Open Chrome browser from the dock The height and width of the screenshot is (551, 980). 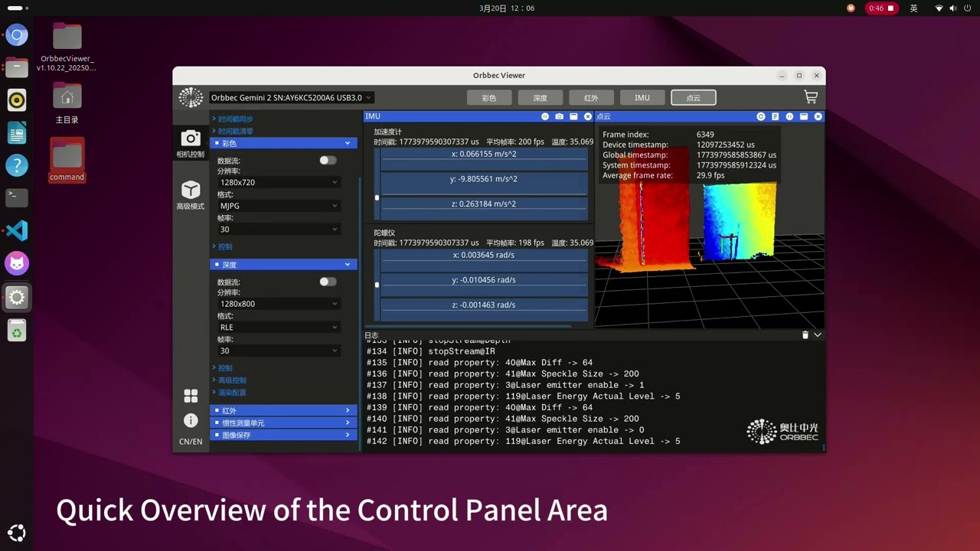[17, 35]
